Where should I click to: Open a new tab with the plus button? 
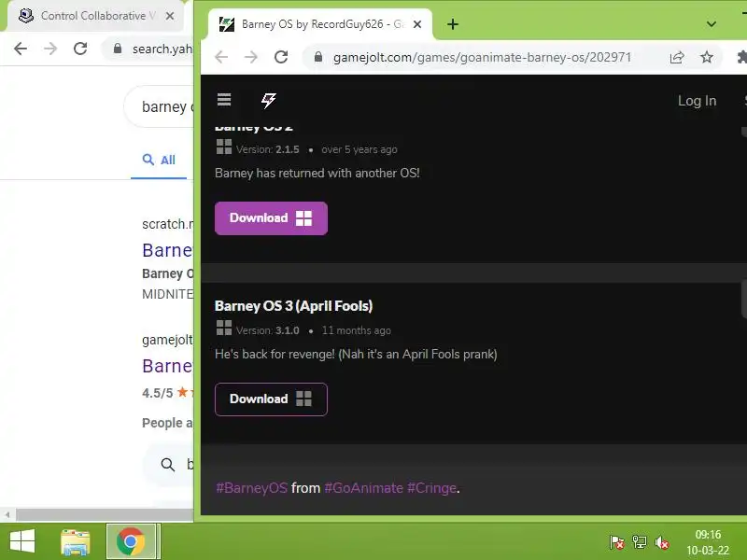pos(453,24)
